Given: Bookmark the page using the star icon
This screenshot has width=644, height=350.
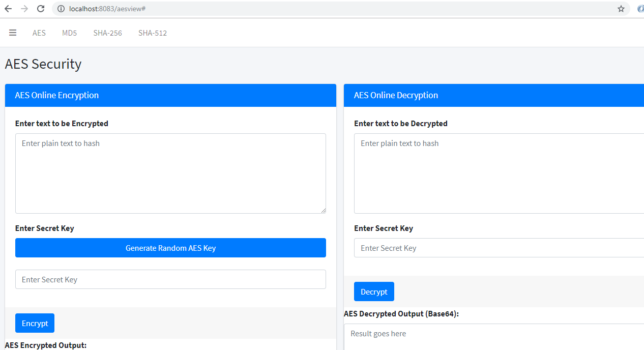Looking at the screenshot, I should pos(620,9).
